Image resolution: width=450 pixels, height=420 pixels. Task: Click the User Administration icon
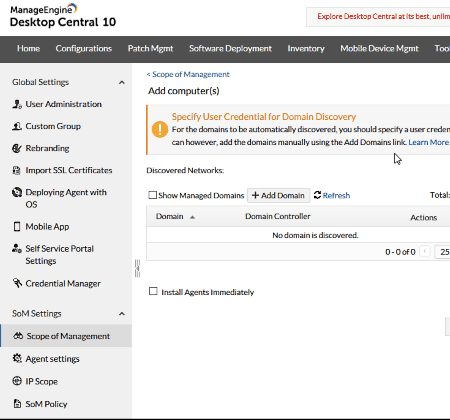point(17,104)
